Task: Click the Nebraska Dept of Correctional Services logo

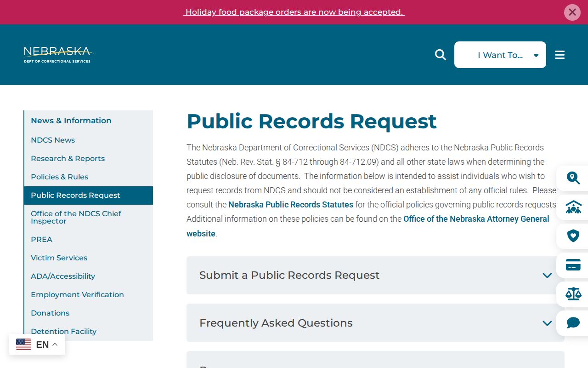Action: point(58,55)
